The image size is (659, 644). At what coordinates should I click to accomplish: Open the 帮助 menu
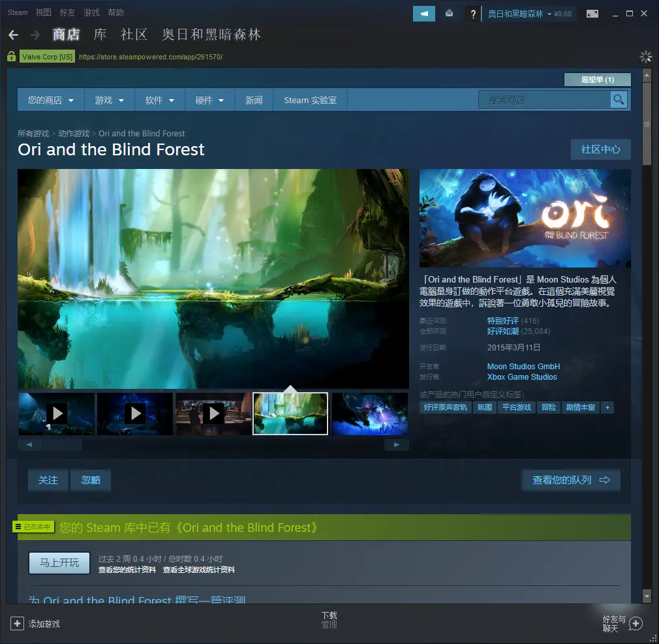tap(115, 12)
